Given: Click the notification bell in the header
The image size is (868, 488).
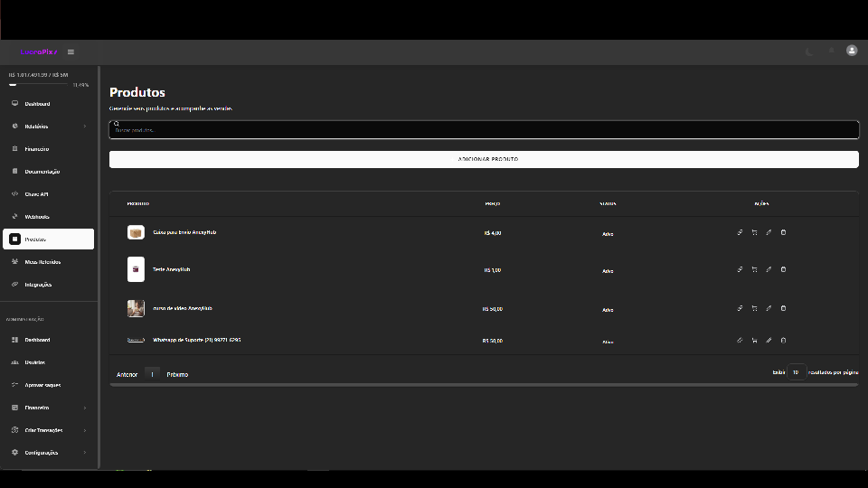Looking at the screenshot, I should click(831, 52).
